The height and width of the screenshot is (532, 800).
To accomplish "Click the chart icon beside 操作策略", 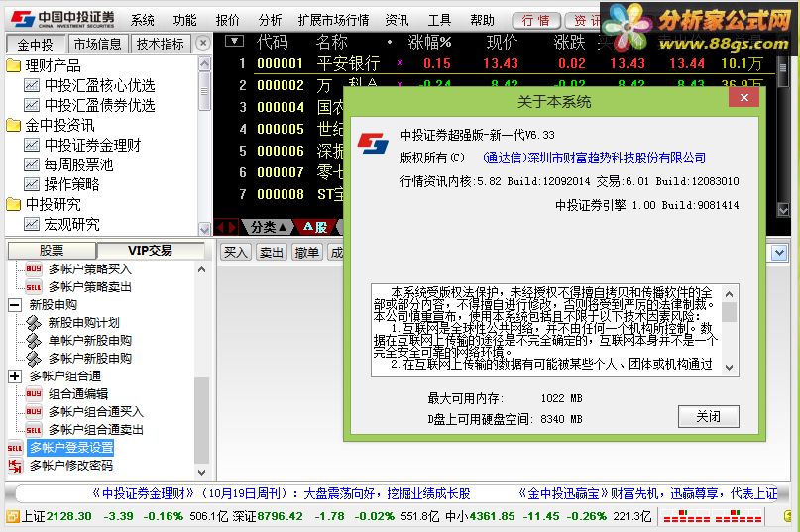I will coord(32,184).
